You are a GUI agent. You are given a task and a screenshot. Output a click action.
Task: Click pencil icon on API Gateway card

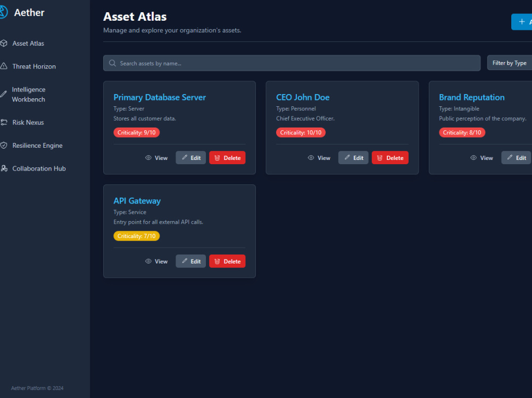(185, 261)
